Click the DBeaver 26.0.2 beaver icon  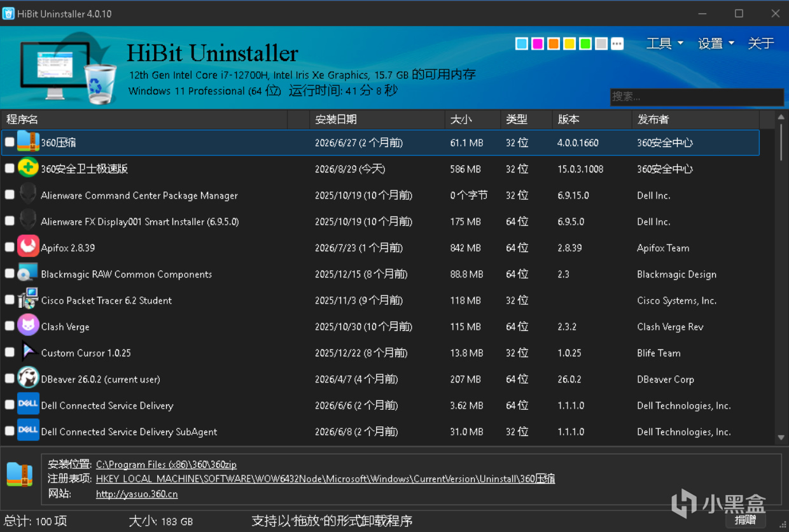[28, 379]
